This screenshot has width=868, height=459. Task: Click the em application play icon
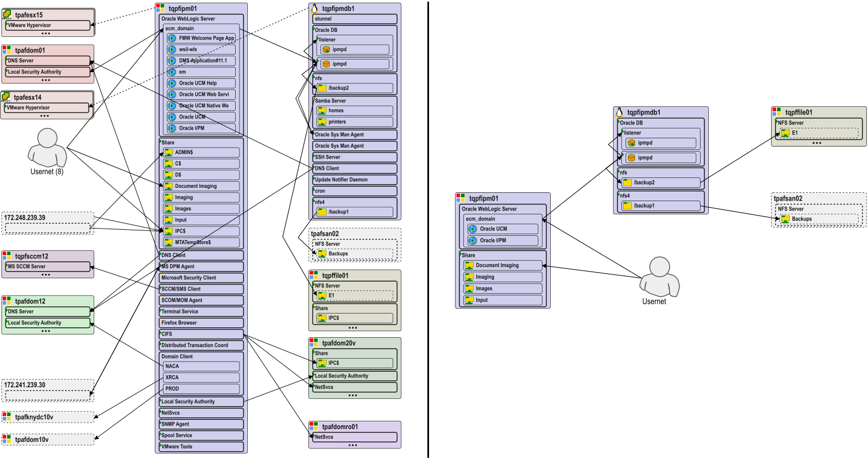coord(172,72)
